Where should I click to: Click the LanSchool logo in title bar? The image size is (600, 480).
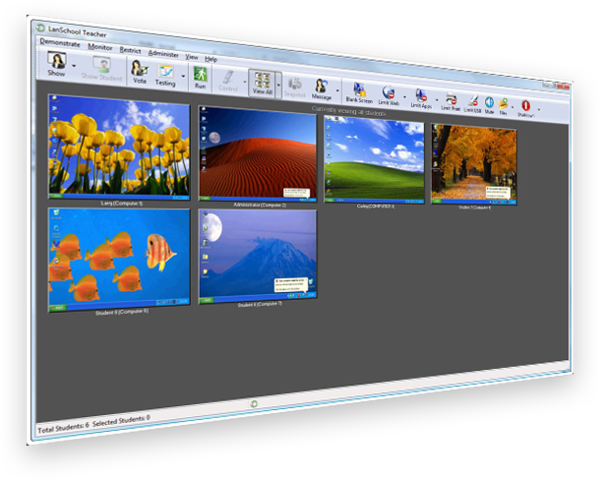pyautogui.click(x=41, y=28)
